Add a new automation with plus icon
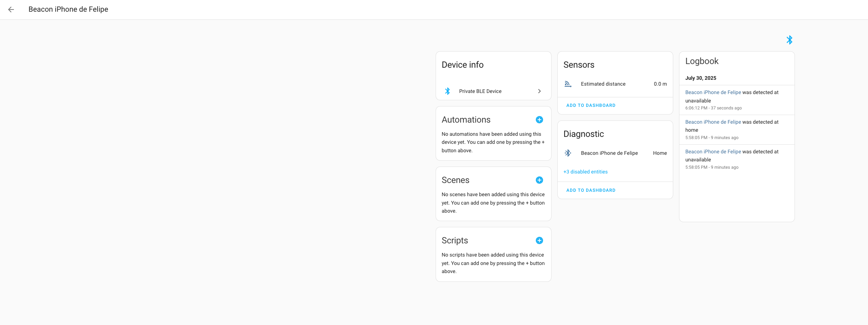This screenshot has height=325, width=868. click(539, 120)
